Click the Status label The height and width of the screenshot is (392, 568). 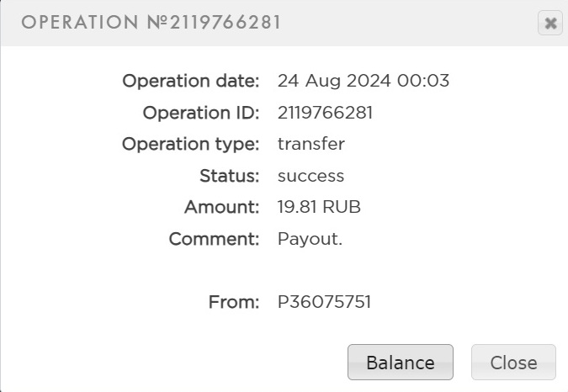pos(230,176)
